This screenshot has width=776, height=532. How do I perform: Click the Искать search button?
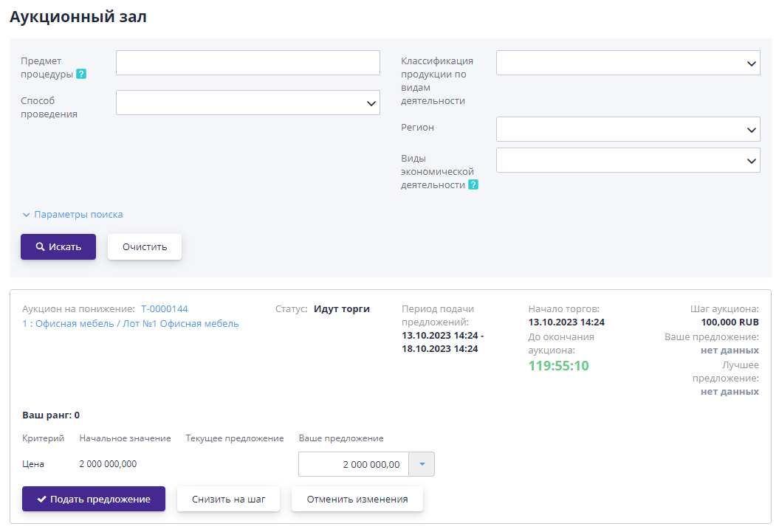point(58,247)
